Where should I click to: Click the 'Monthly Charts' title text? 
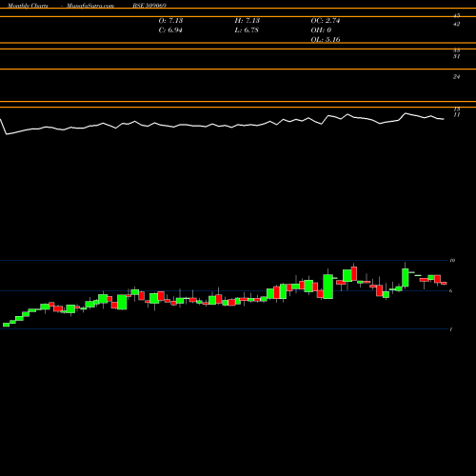tap(28, 6)
